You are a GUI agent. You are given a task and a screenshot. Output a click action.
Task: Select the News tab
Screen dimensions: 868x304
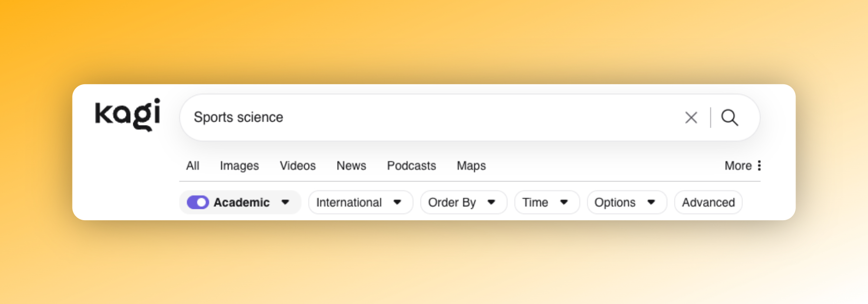[351, 166]
